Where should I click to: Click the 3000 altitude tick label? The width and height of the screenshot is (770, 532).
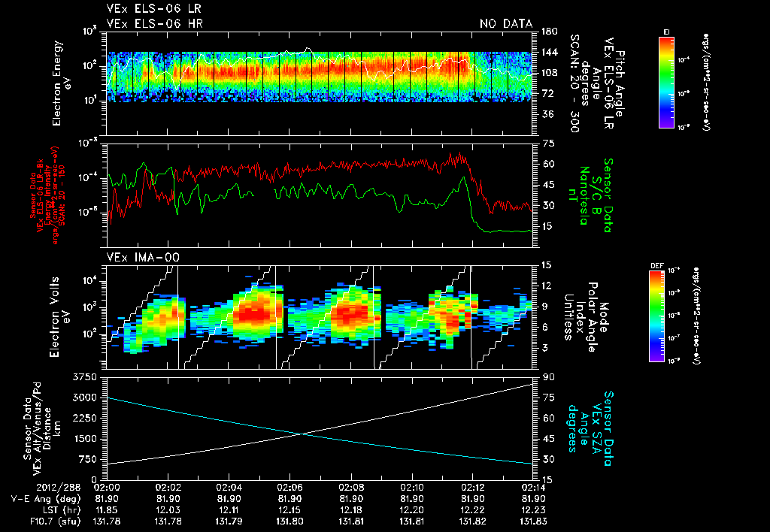coord(85,397)
